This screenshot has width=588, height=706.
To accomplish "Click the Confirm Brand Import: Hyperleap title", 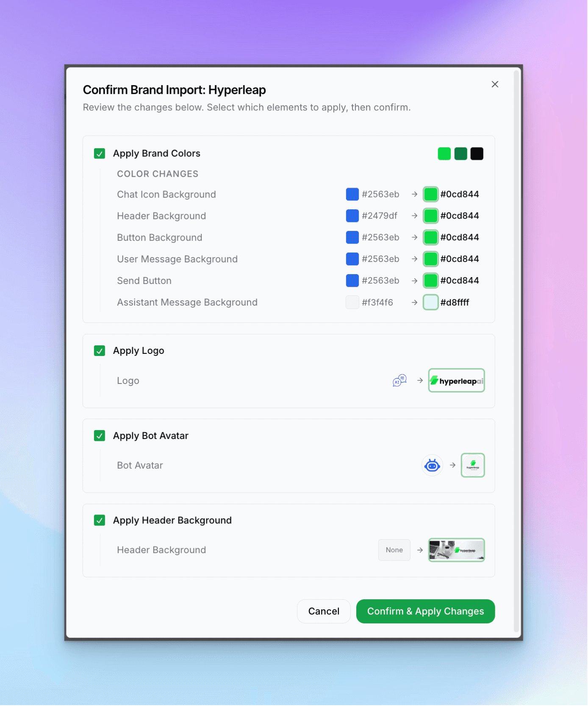I will pyautogui.click(x=174, y=90).
